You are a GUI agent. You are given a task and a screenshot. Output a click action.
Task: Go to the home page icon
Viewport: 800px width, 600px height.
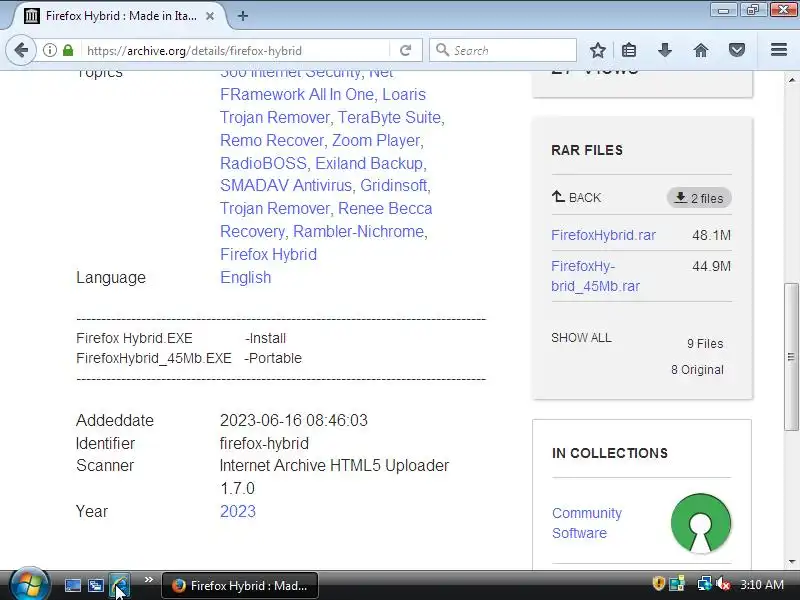[x=701, y=50]
